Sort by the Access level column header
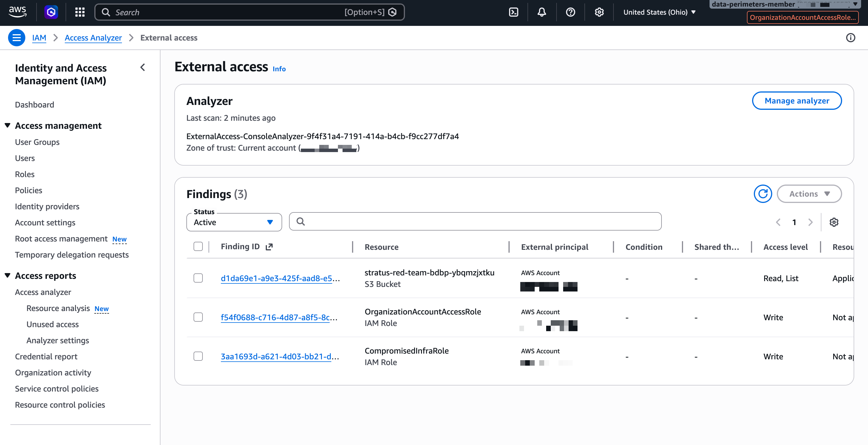Image resolution: width=868 pixels, height=445 pixels. point(785,247)
